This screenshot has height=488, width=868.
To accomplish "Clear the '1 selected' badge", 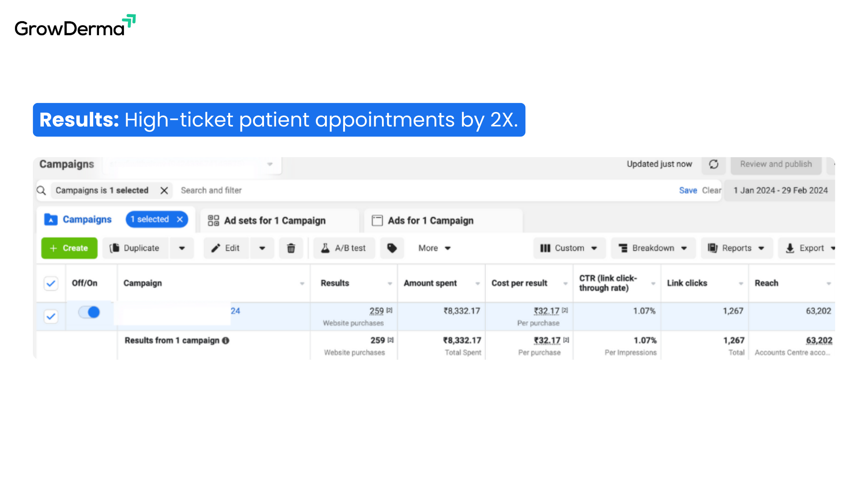I will [x=180, y=220].
